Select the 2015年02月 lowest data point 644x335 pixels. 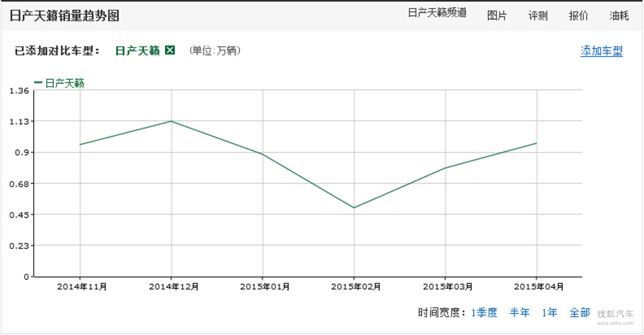coord(354,208)
